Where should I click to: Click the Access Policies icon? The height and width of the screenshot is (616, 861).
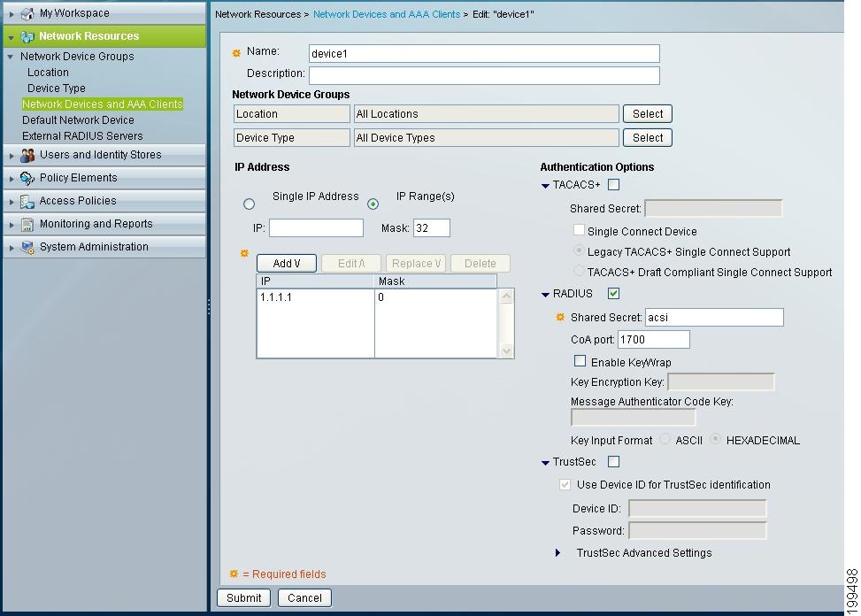coord(27,201)
